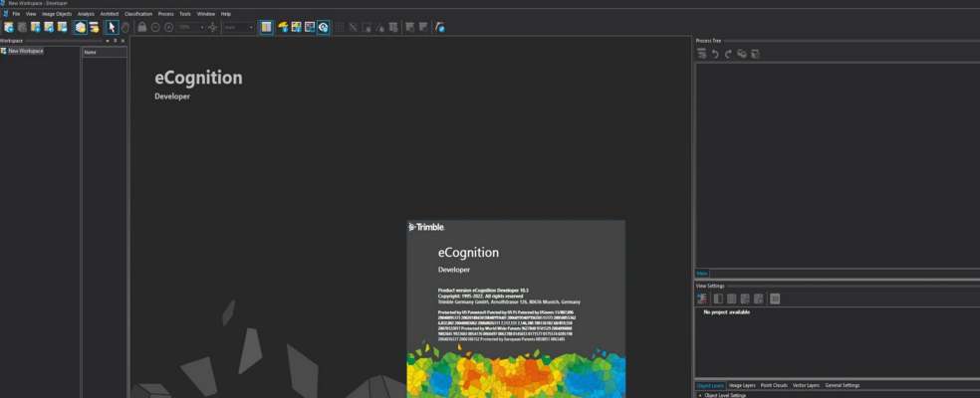Toggle the 3D view button
This screenshot has width=980, height=398.
775,298
